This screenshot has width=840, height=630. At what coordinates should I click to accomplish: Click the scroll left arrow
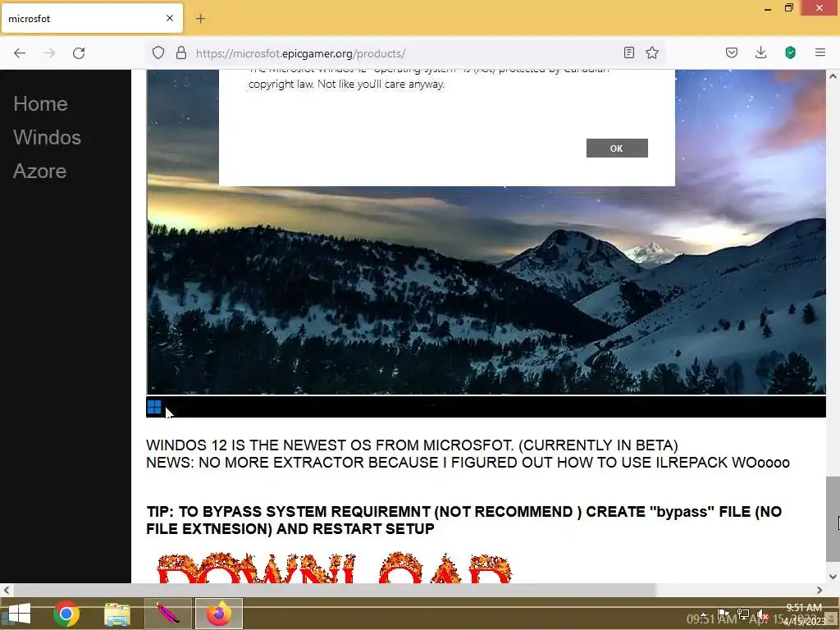(x=7, y=590)
